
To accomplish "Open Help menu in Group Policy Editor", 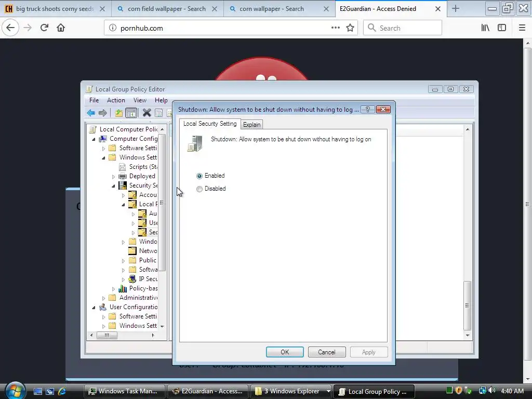I will click(x=161, y=100).
